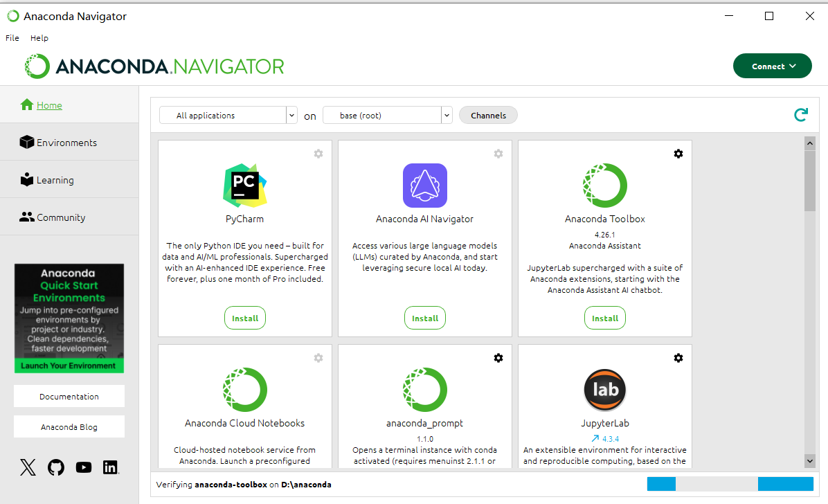
Task: Click the scroll down arrow of the app list
Action: [x=810, y=461]
